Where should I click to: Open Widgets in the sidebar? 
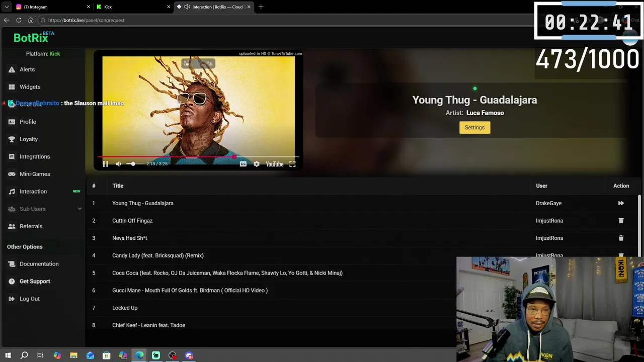pos(30,87)
